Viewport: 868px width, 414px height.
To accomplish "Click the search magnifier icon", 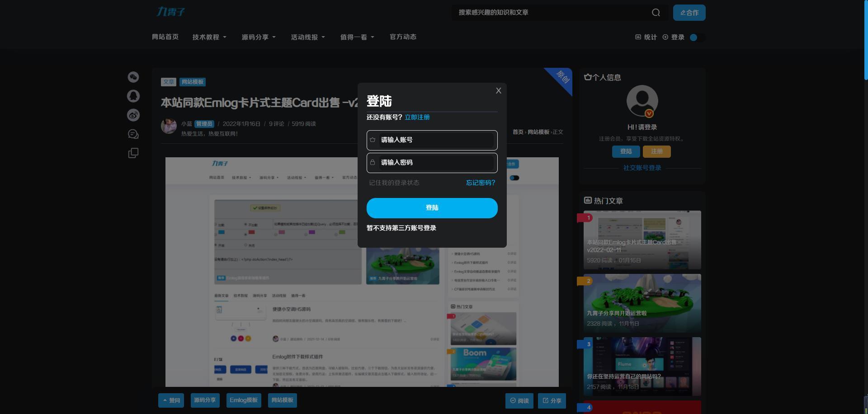I will pyautogui.click(x=656, y=13).
